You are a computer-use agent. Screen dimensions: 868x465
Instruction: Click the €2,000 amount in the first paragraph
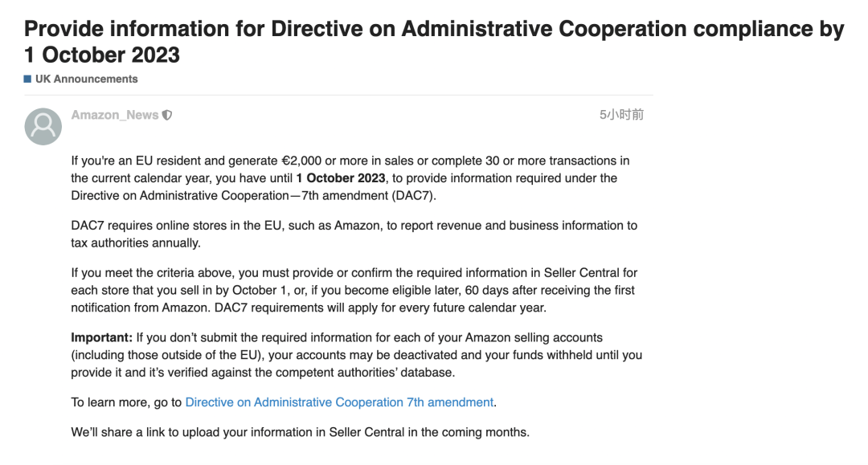pyautogui.click(x=301, y=161)
